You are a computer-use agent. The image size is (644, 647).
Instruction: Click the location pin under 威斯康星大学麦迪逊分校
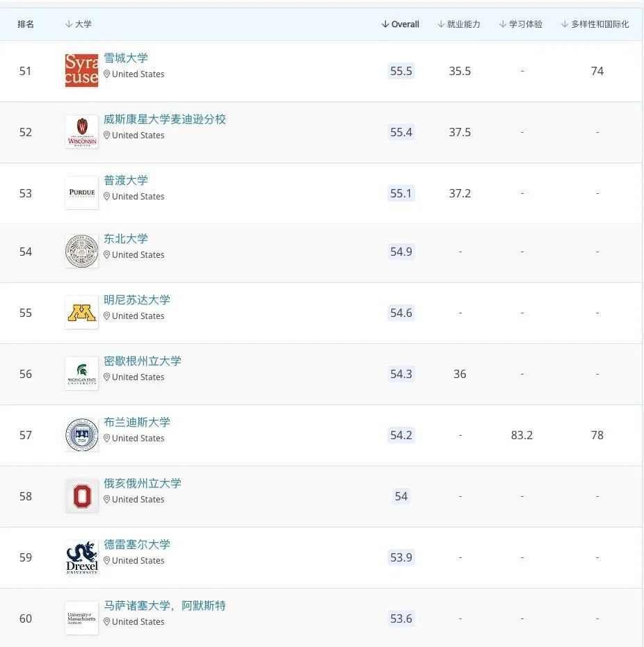click(x=106, y=136)
